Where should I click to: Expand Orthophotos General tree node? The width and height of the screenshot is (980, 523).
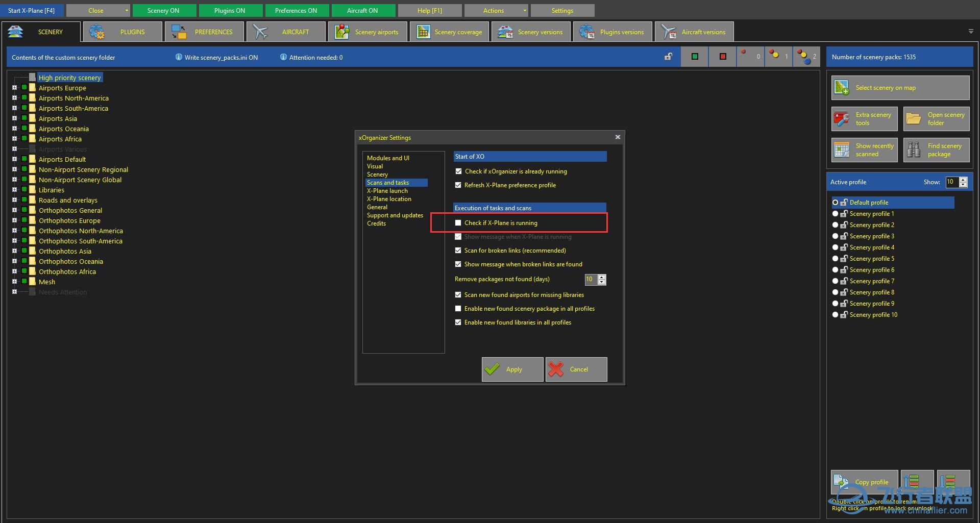coord(14,210)
